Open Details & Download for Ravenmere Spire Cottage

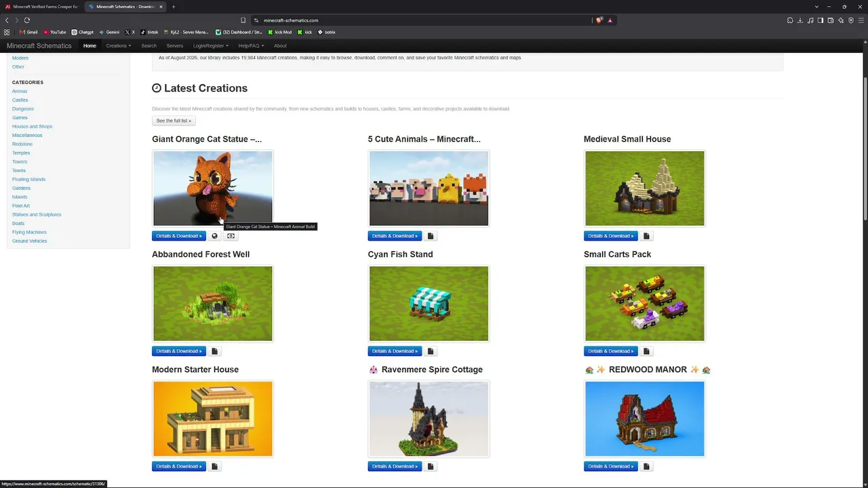tap(395, 466)
